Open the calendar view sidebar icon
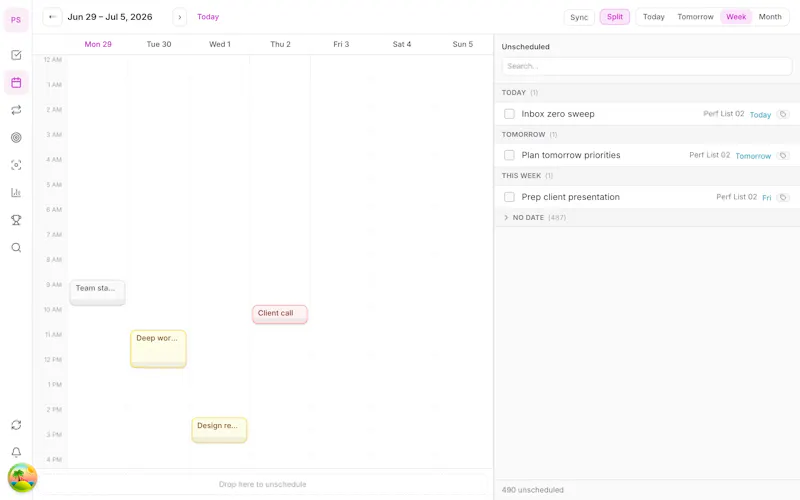 pos(16,82)
